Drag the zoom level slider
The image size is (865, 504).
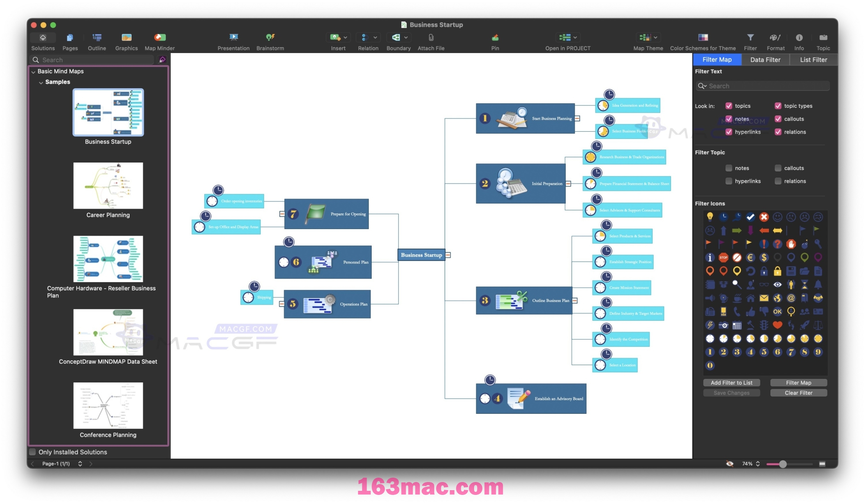782,464
